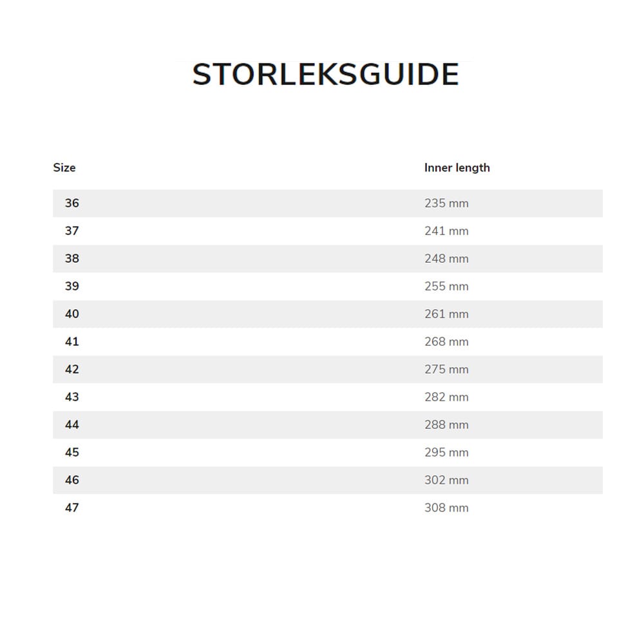Image resolution: width=644 pixels, height=644 pixels.
Task: Select size 37 in the table
Action: [x=72, y=231]
